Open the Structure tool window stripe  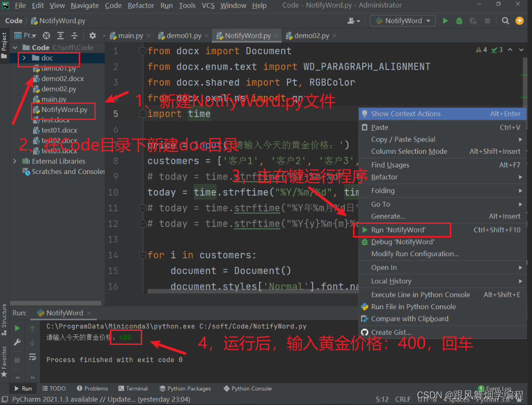[4, 319]
